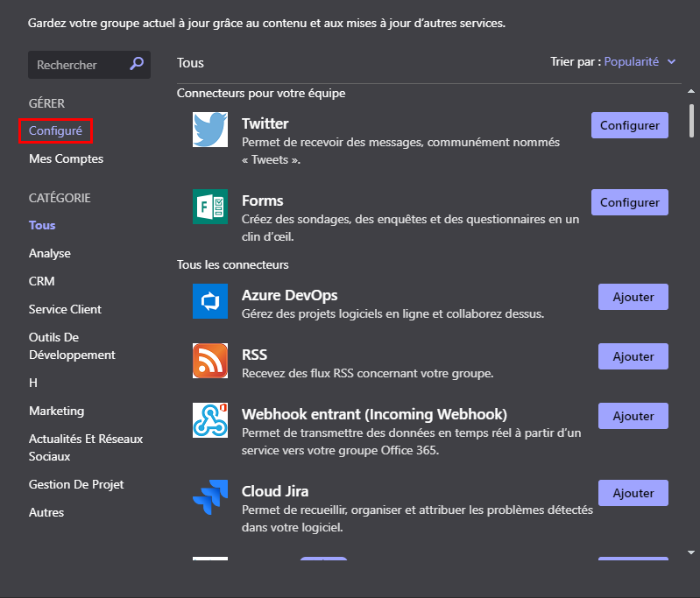The height and width of the screenshot is (598, 700).
Task: Click the Twitter bird connector icon
Action: [x=209, y=130]
